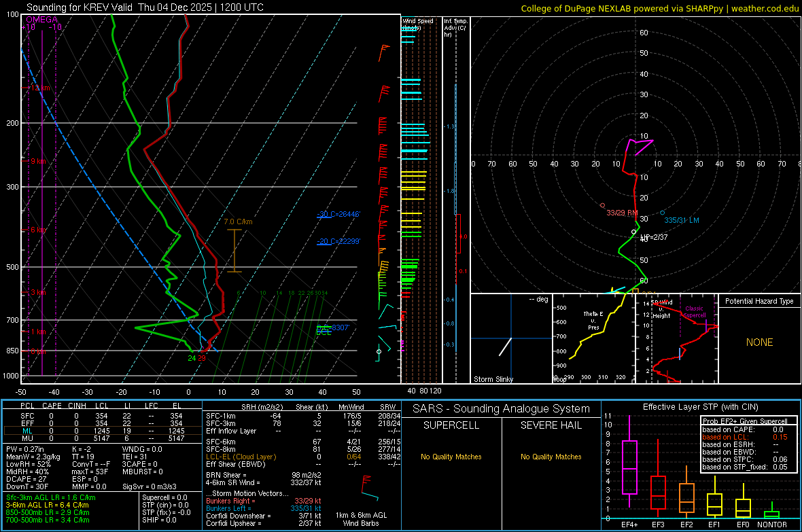
Task: Click the maxT = 53F value
Action: [90, 471]
